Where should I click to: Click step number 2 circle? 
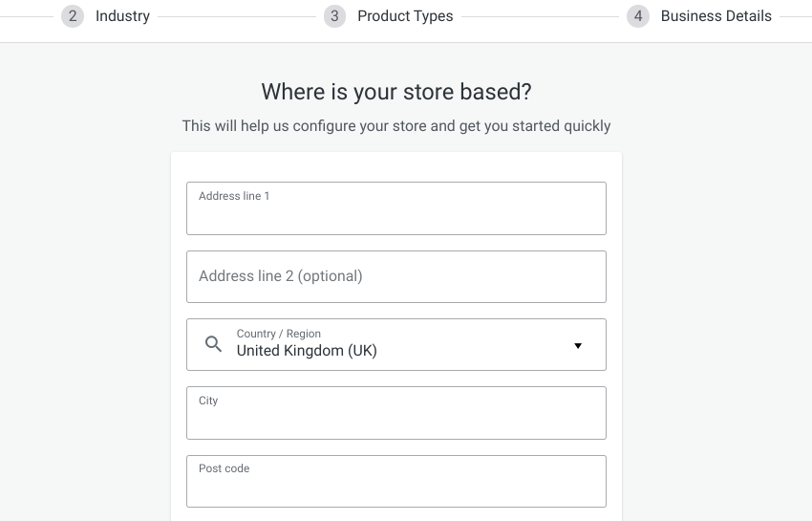click(73, 16)
